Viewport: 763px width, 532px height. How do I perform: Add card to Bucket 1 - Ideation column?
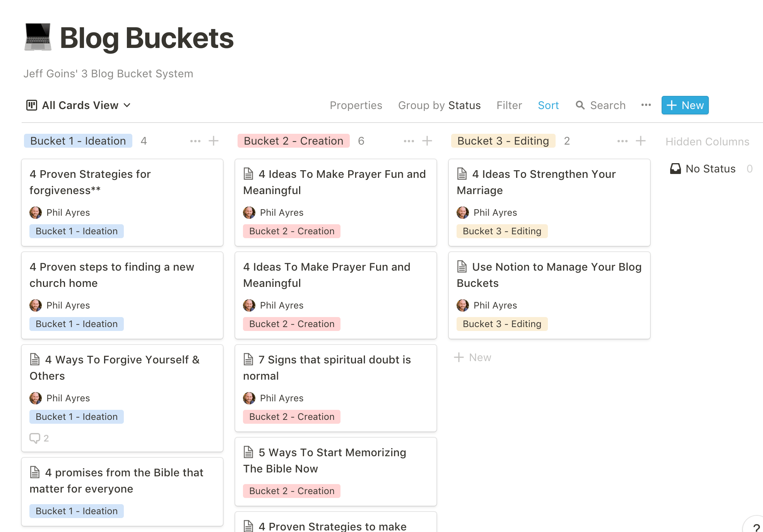tap(214, 141)
